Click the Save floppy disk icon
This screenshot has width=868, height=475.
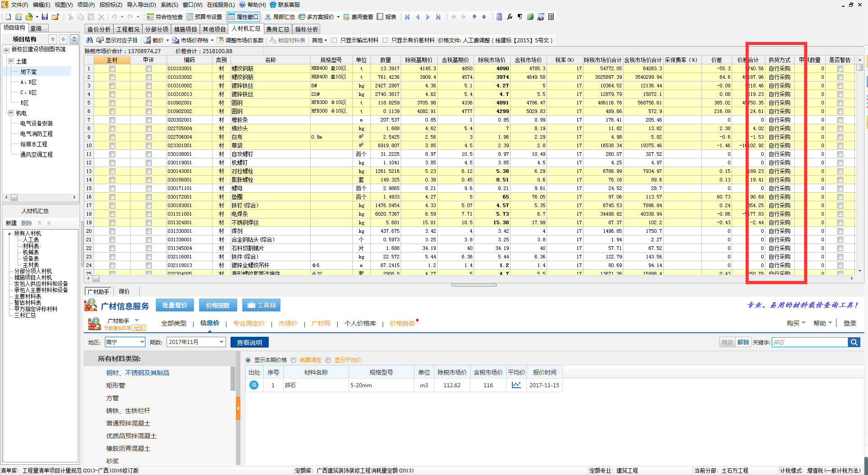(45, 17)
